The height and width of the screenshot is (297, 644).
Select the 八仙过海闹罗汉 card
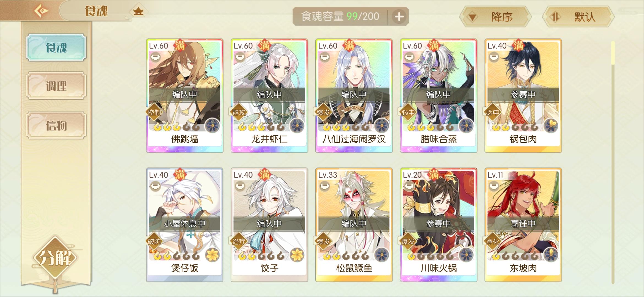[x=354, y=96]
